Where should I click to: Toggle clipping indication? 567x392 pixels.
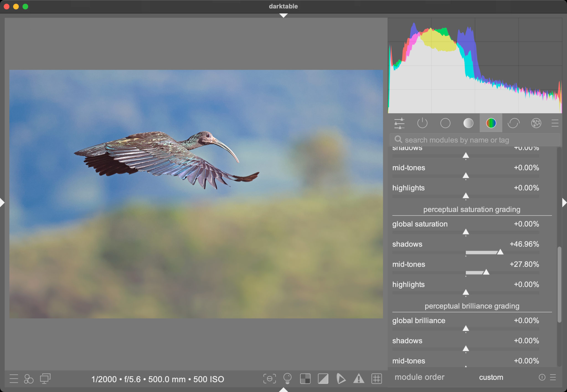coord(323,378)
